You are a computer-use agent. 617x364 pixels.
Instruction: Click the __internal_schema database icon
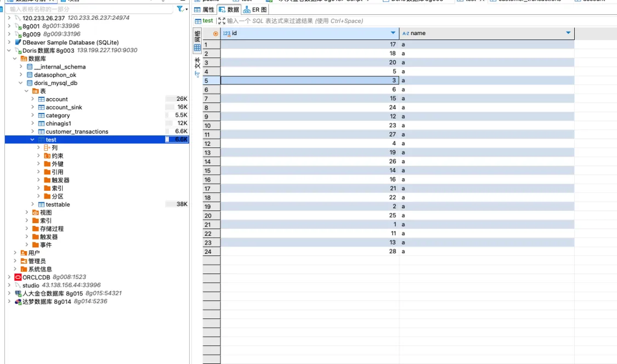30,67
